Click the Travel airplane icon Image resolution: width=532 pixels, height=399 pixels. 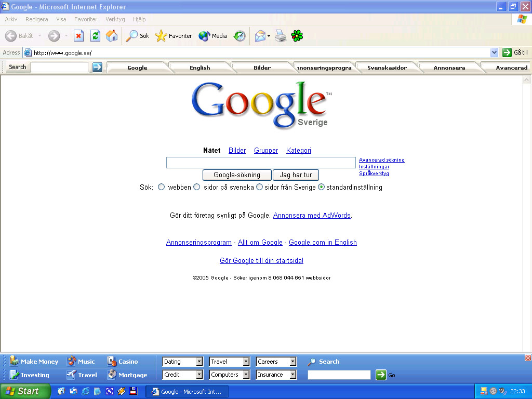pyautogui.click(x=71, y=375)
